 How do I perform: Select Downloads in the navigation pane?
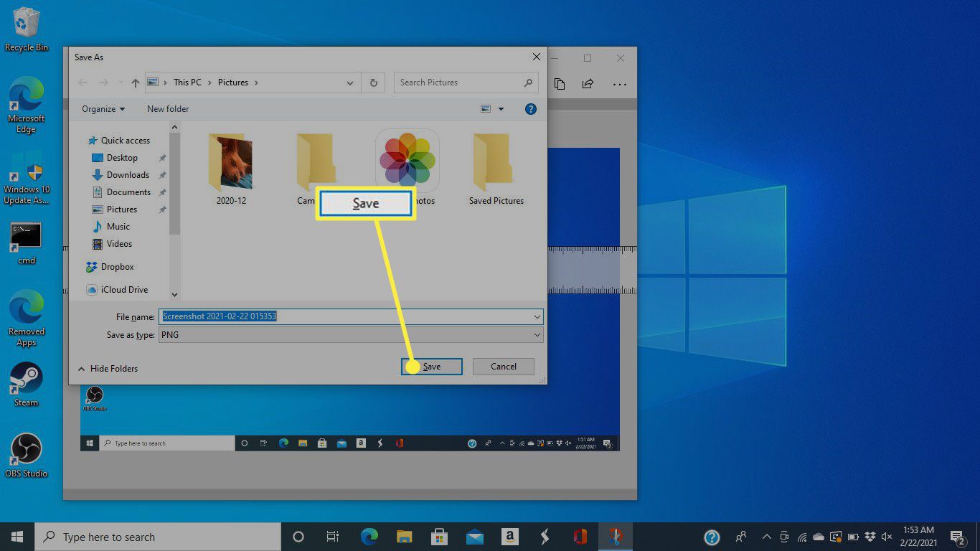[128, 175]
